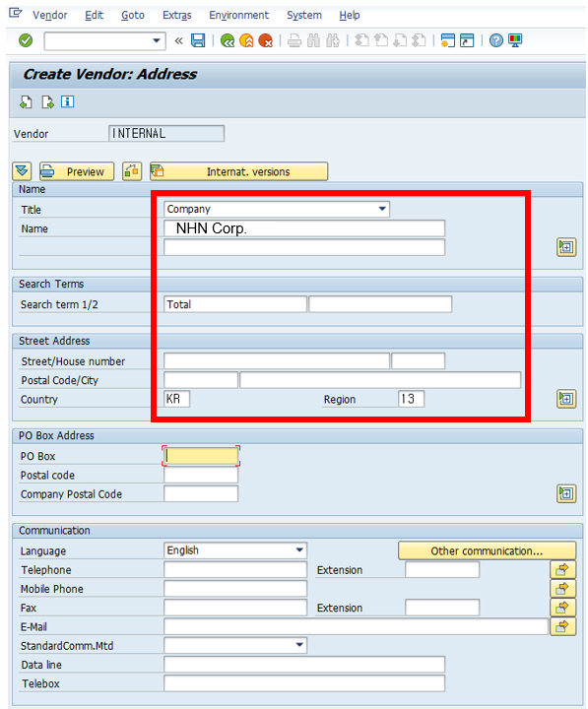588x709 pixels.
Task: Open the Help menu
Action: [x=350, y=16]
